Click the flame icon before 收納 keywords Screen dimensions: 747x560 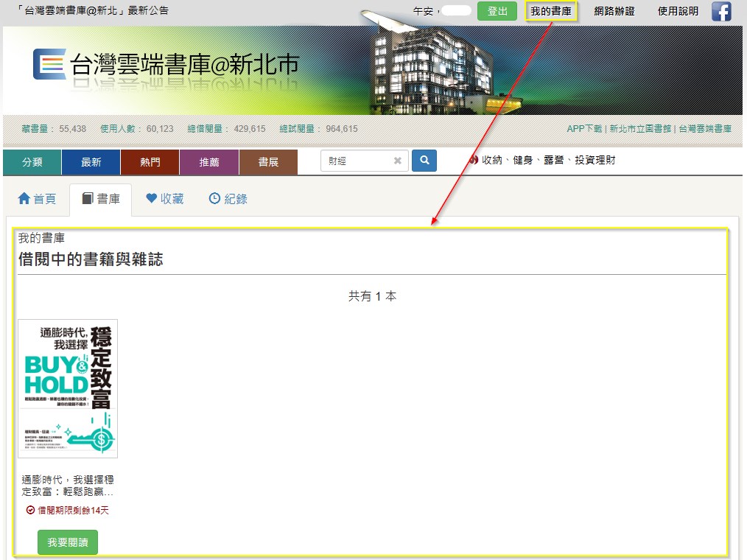[474, 160]
